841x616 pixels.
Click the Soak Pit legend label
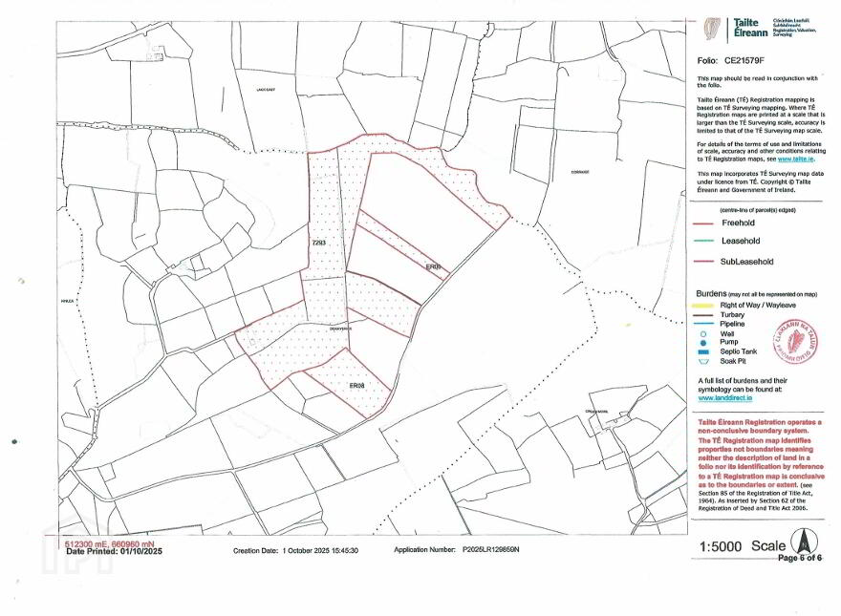733,361
